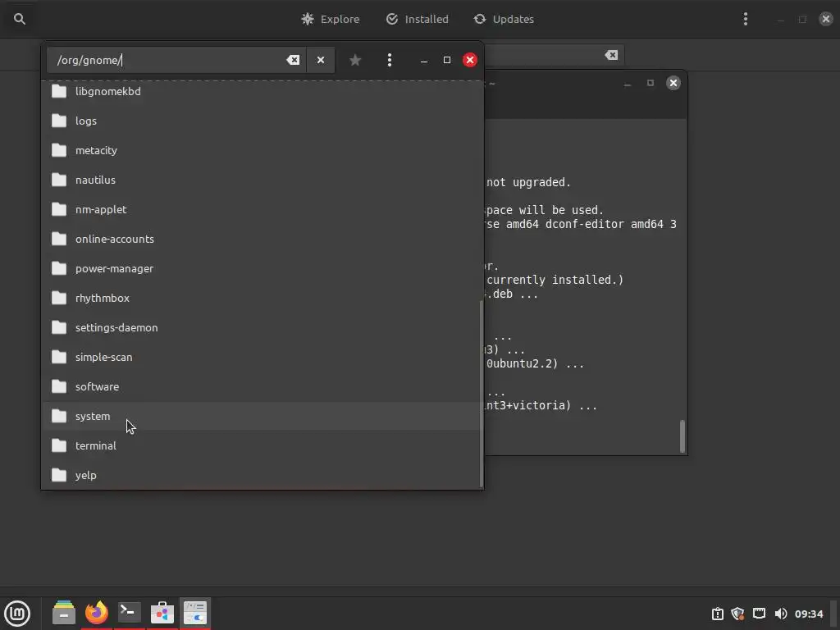
Task: Click the folder icon beside nautilus
Action: coord(59,180)
